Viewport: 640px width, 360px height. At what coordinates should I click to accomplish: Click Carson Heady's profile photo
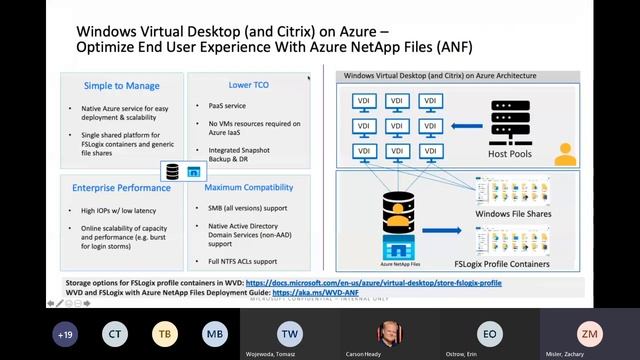[390, 334]
